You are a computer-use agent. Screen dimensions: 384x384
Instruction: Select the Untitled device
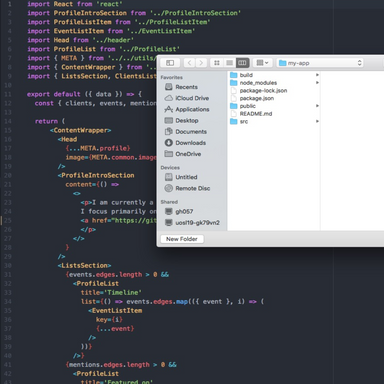pos(186,177)
